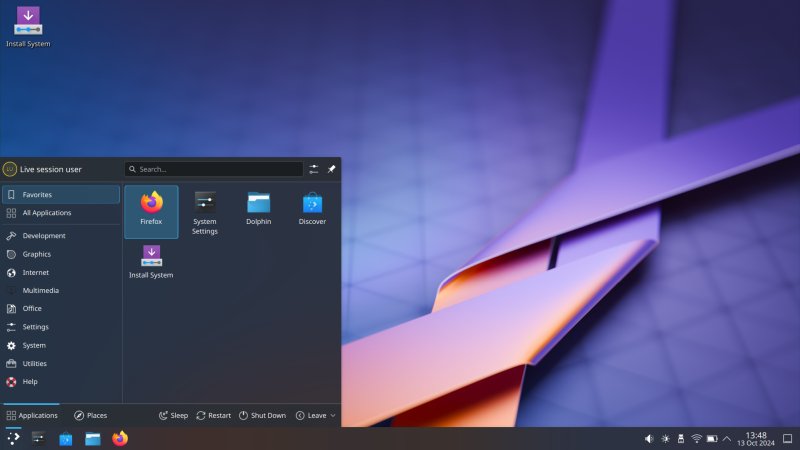This screenshot has width=800, height=450.
Task: Switch to the Places tab
Action: point(90,415)
